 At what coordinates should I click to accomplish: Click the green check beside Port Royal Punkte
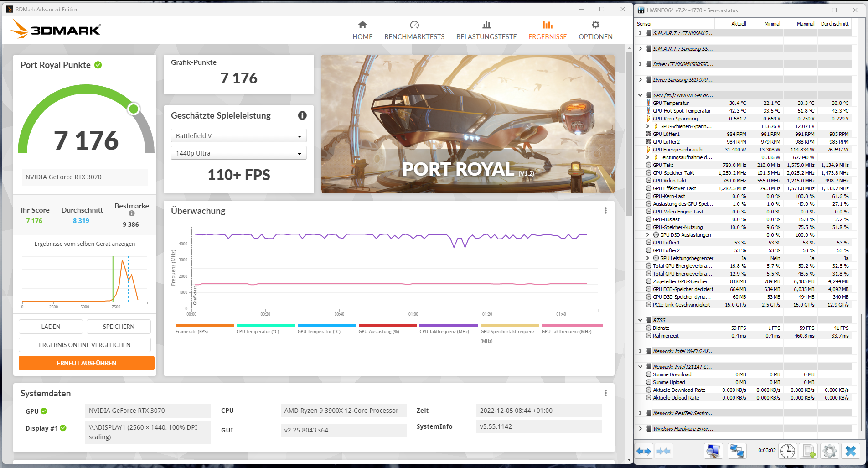98,65
